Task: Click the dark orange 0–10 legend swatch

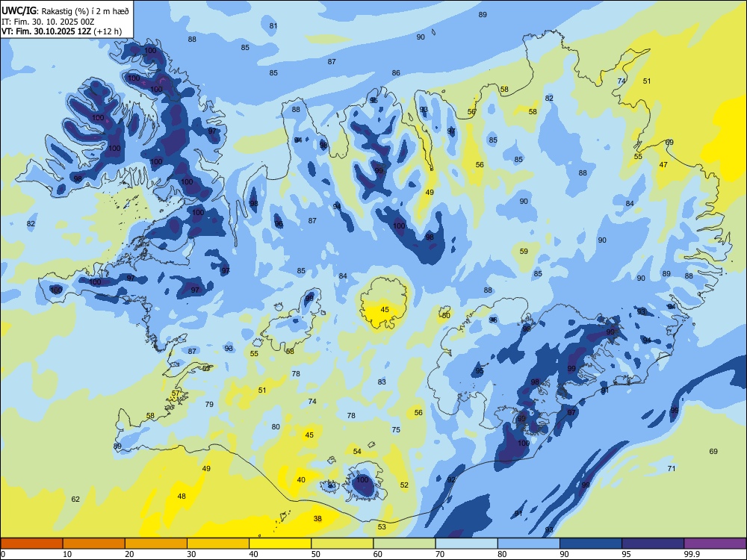Action: click(x=31, y=544)
